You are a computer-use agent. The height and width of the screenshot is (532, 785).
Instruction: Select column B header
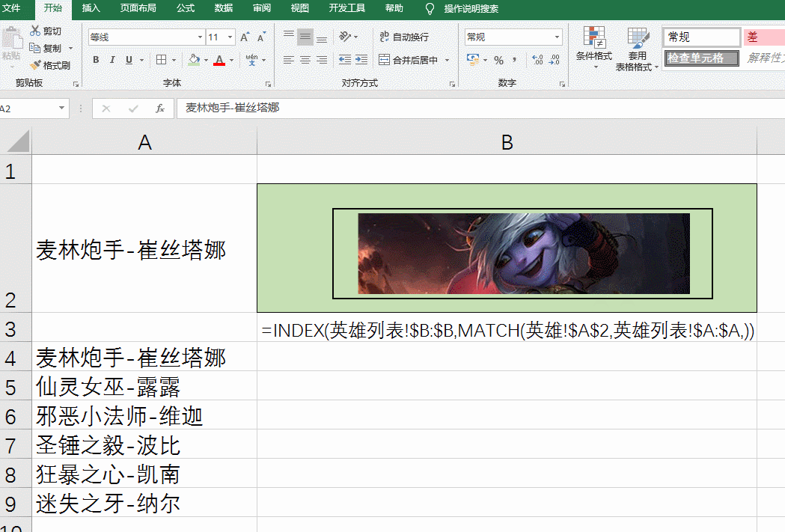coord(507,143)
